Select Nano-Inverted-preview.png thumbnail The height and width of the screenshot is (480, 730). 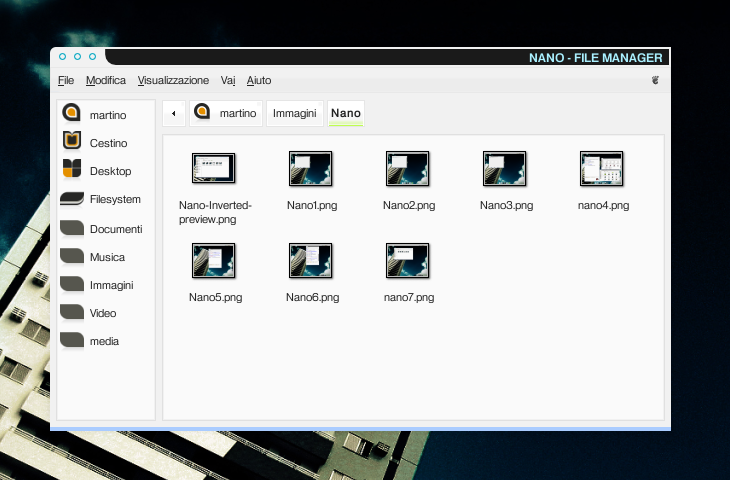point(214,168)
